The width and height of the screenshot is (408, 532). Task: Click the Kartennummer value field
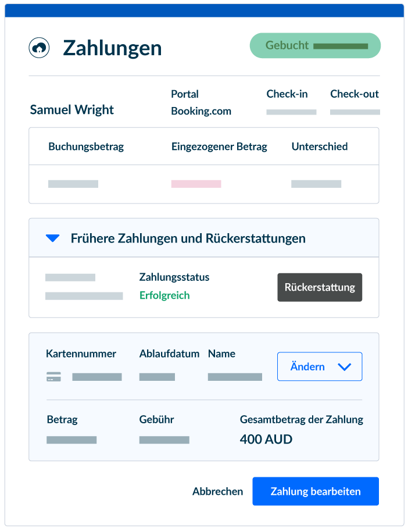click(97, 377)
